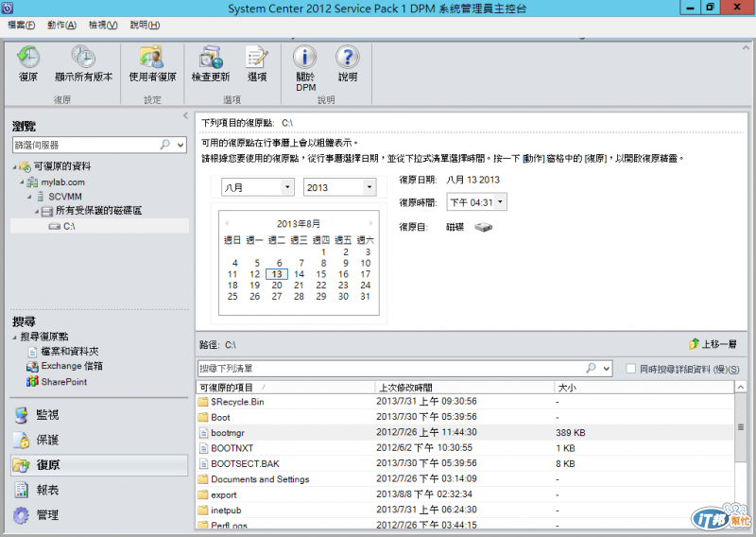Open the server filter dropdown arrow
Image resolution: width=756 pixels, height=537 pixels.
coord(180,145)
